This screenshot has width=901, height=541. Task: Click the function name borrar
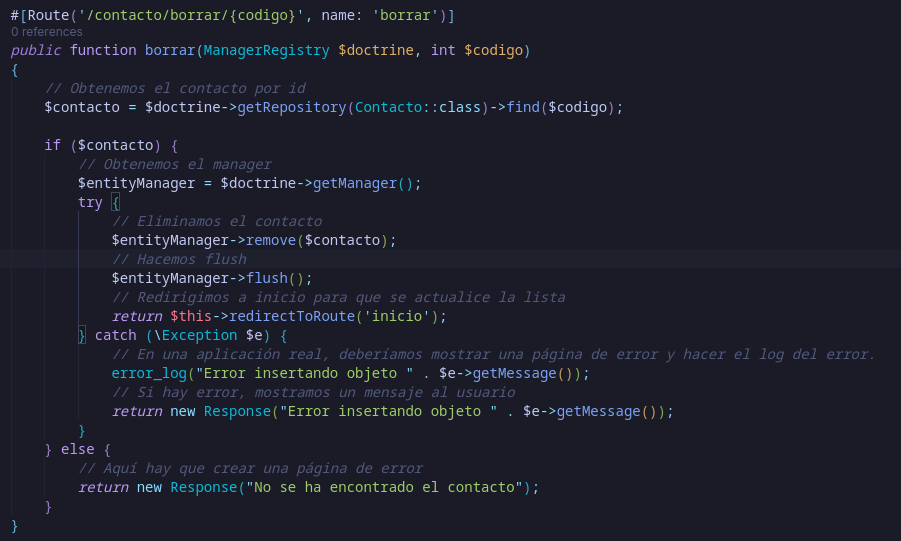tap(170, 50)
